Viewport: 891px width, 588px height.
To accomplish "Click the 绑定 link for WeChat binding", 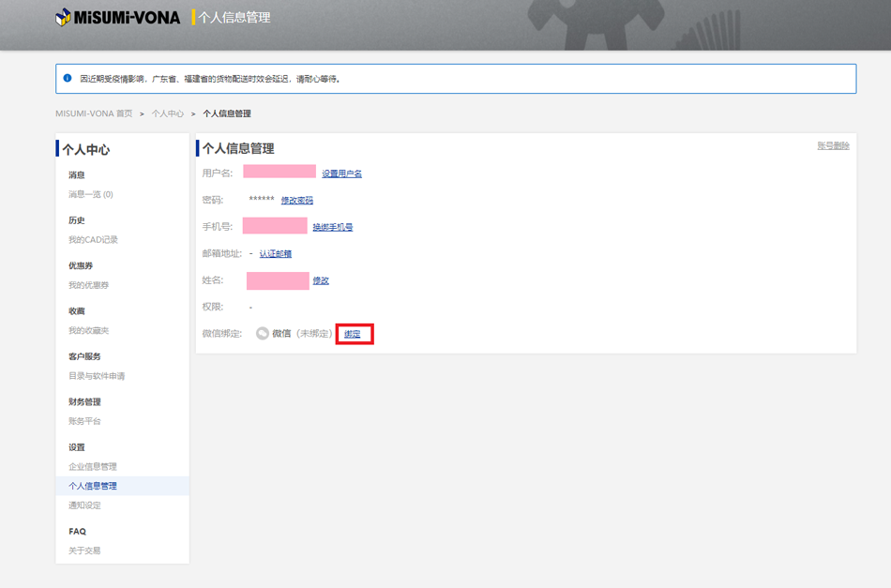I will [353, 334].
